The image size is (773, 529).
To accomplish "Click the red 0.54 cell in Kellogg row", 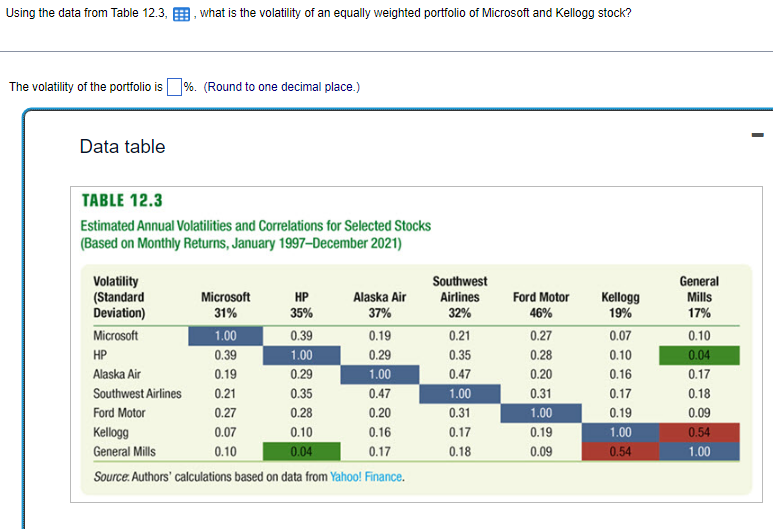I will click(699, 432).
